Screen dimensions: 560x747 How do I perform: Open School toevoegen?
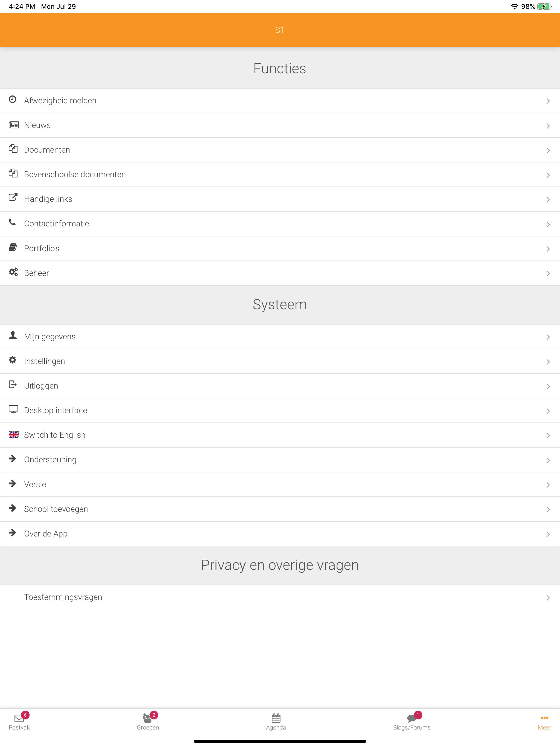pyautogui.click(x=56, y=509)
